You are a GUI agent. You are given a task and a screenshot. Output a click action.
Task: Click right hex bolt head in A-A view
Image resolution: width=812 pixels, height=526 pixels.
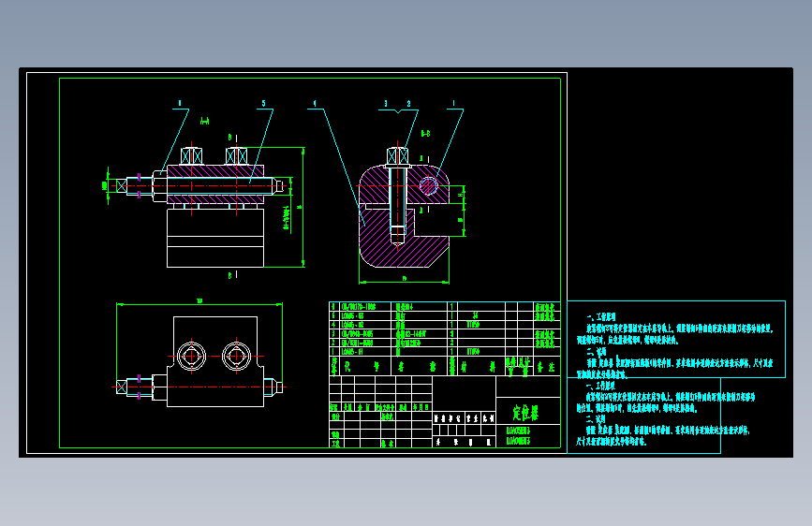click(236, 155)
